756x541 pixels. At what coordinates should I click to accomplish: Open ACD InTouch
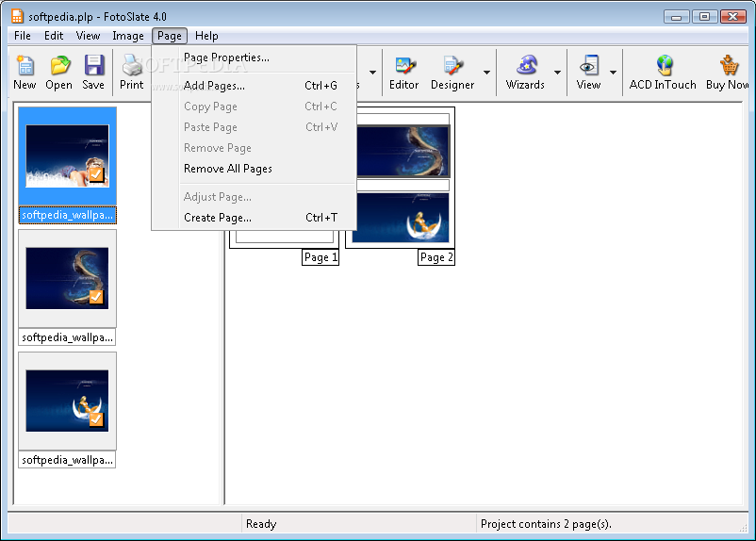point(663,73)
